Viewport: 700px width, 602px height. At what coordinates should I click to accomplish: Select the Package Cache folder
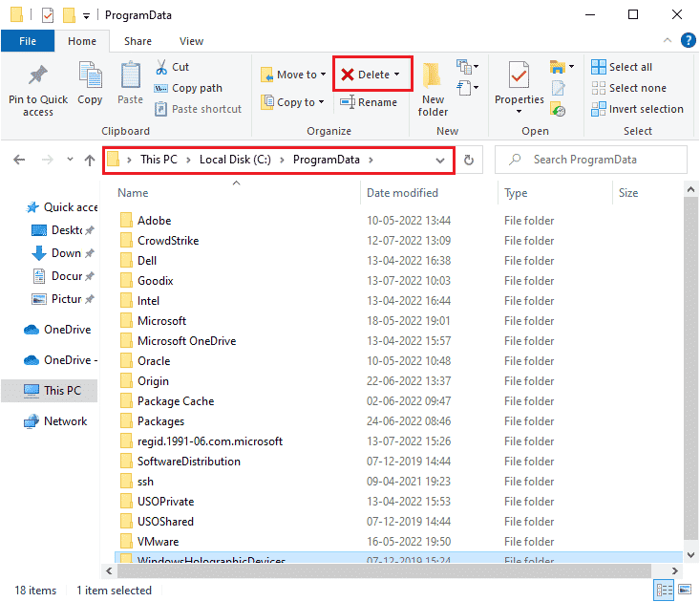click(x=167, y=401)
